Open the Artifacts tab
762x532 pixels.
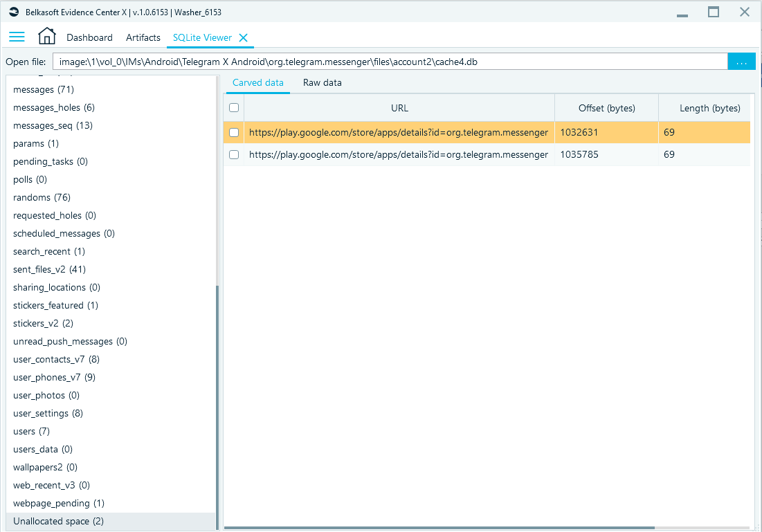click(x=143, y=37)
